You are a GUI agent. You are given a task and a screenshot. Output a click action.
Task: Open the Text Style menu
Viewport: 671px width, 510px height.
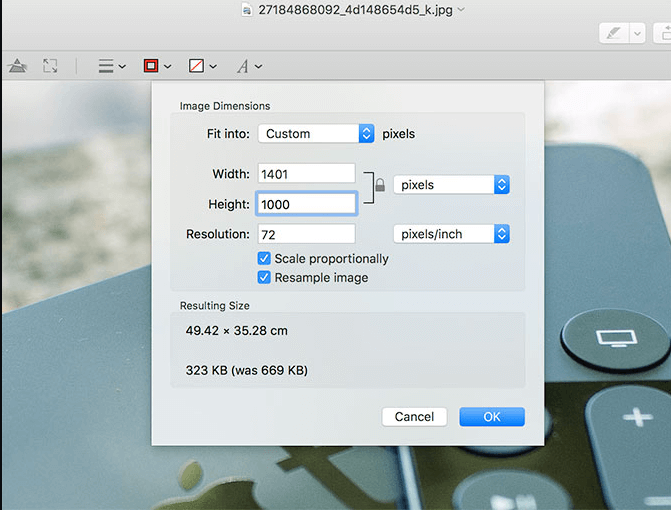pyautogui.click(x=248, y=66)
